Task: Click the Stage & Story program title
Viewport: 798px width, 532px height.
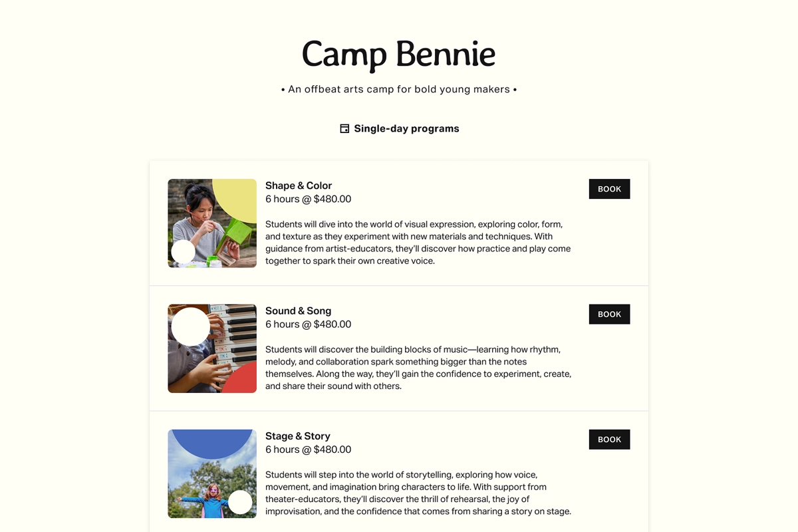Action: 298,436
